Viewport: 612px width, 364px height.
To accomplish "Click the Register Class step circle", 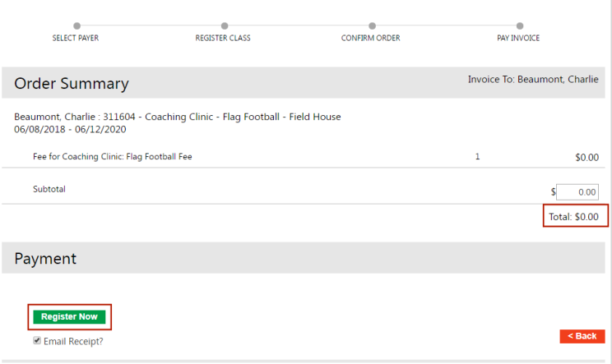I will 224,25.
